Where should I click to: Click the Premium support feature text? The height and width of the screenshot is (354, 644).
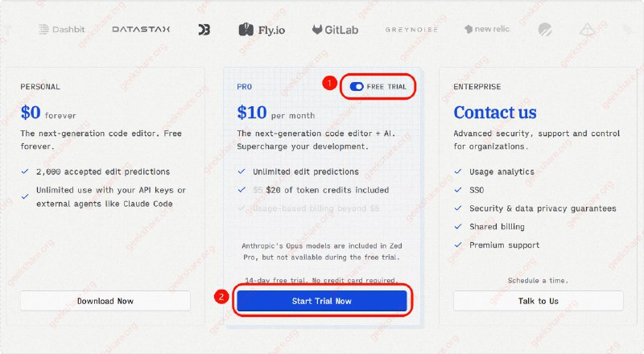point(504,245)
